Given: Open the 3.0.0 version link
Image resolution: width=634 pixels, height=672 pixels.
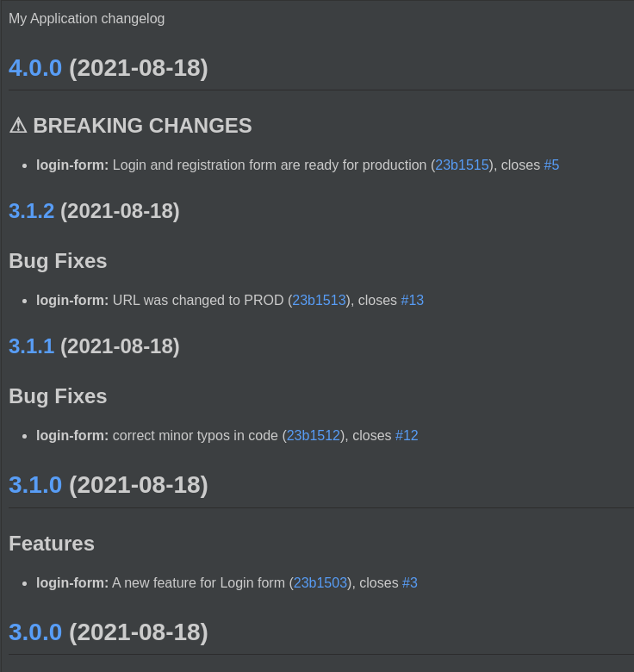Looking at the screenshot, I should pos(35,632).
